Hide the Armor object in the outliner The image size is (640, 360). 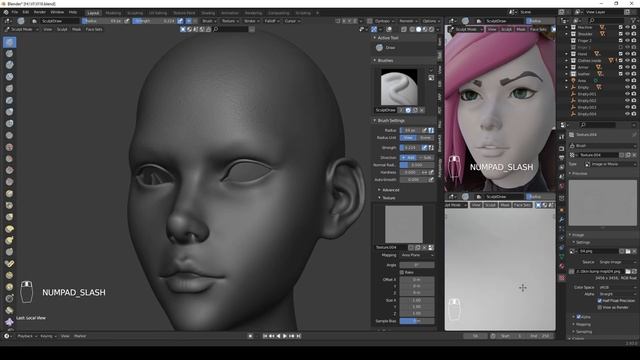pos(628,67)
